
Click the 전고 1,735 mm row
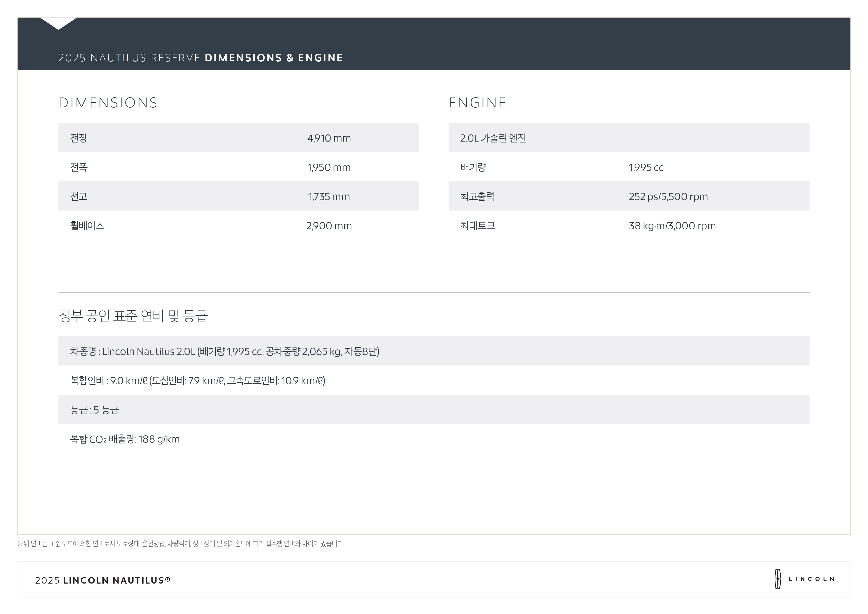click(x=239, y=196)
